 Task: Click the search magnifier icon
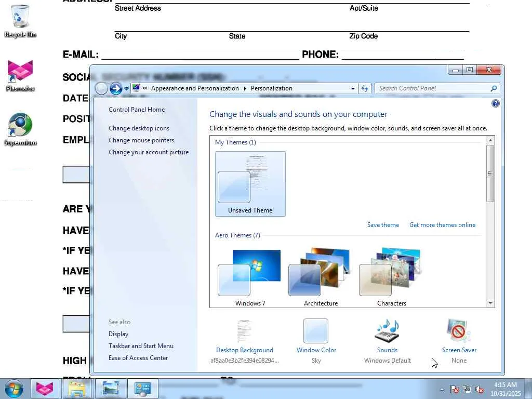point(494,88)
